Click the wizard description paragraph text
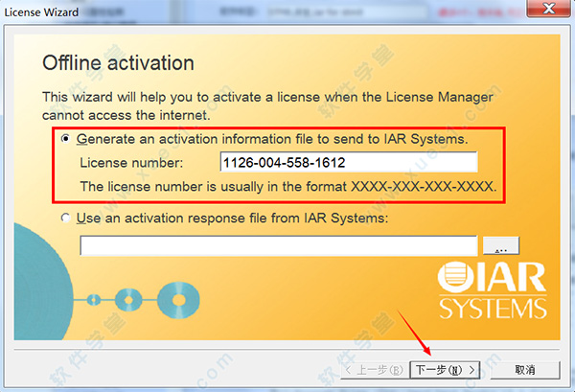The width and height of the screenshot is (575, 392). pos(267,106)
